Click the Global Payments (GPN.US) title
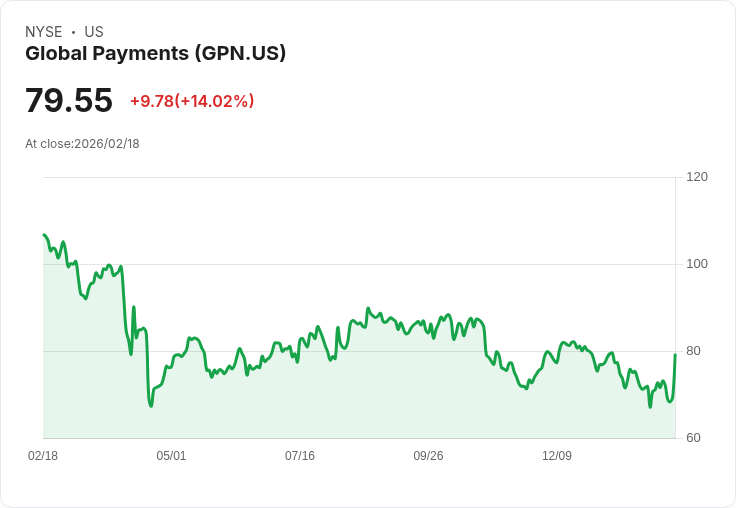The height and width of the screenshot is (508, 736). 155,54
